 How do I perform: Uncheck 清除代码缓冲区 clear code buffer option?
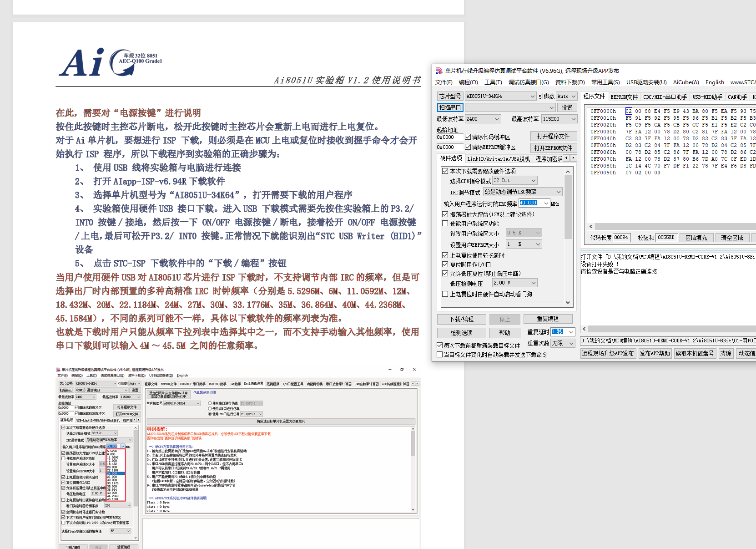point(469,137)
